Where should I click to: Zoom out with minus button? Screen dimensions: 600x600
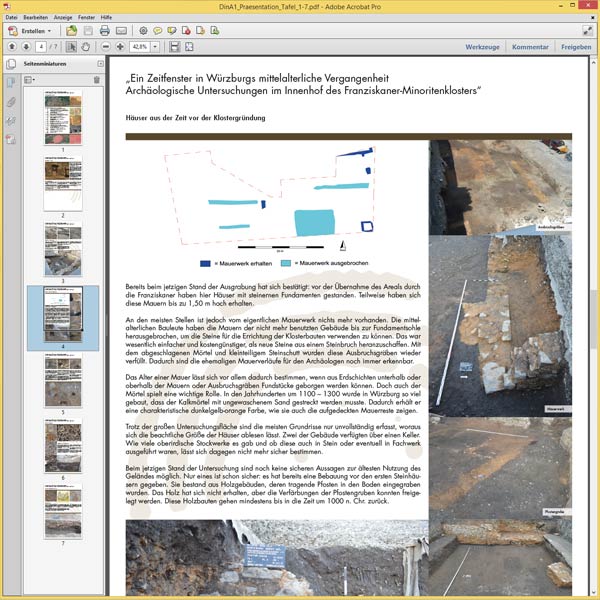pos(106,47)
